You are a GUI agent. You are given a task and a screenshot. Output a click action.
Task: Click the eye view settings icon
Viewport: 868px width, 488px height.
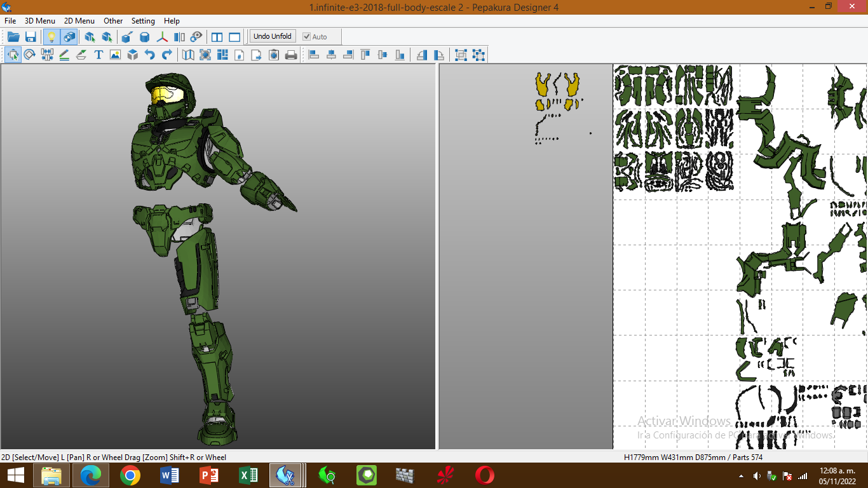click(x=196, y=37)
